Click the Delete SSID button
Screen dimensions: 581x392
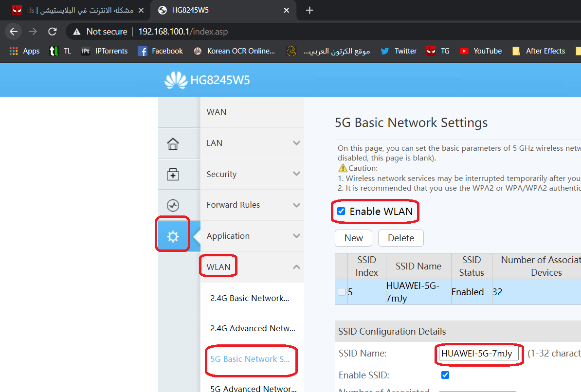[x=401, y=238]
